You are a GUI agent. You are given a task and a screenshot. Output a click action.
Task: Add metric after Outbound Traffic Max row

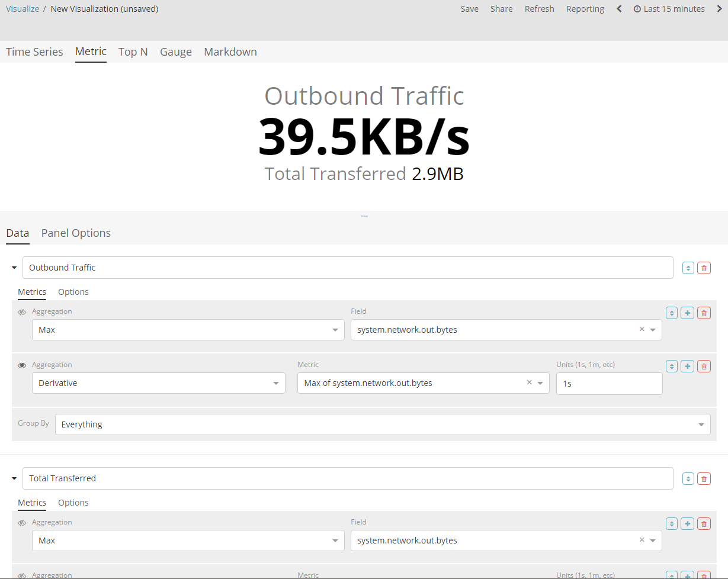coord(687,313)
